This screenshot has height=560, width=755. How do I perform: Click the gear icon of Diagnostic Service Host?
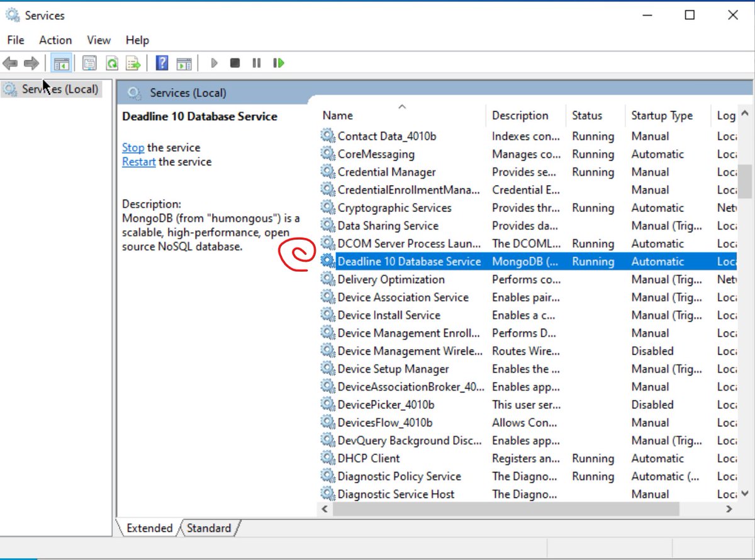pyautogui.click(x=328, y=494)
